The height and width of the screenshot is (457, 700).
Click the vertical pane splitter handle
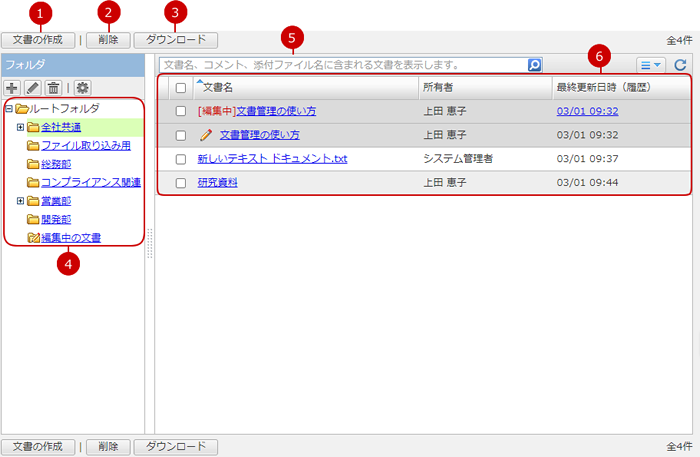point(150,243)
